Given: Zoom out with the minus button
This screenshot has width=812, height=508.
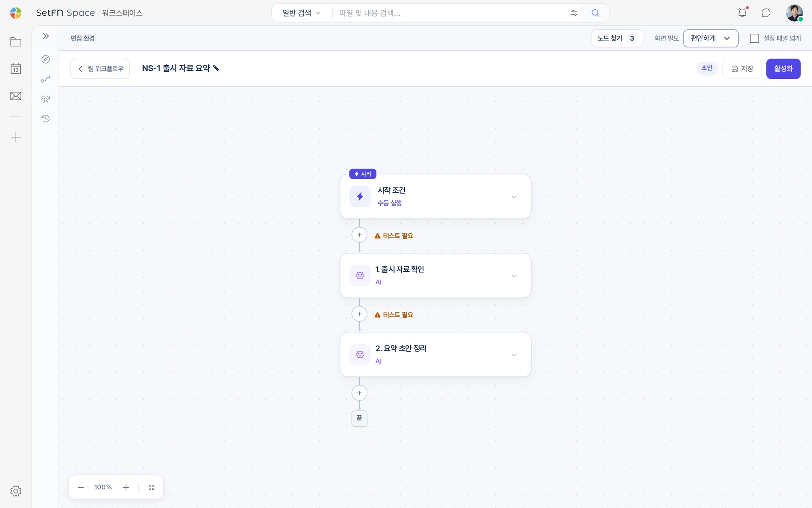Looking at the screenshot, I should [81, 487].
